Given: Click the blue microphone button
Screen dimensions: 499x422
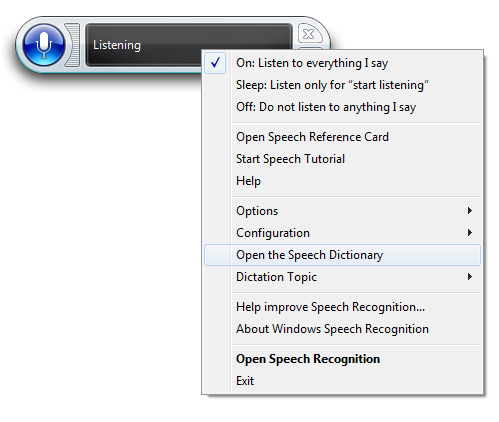Looking at the screenshot, I should pos(43,45).
